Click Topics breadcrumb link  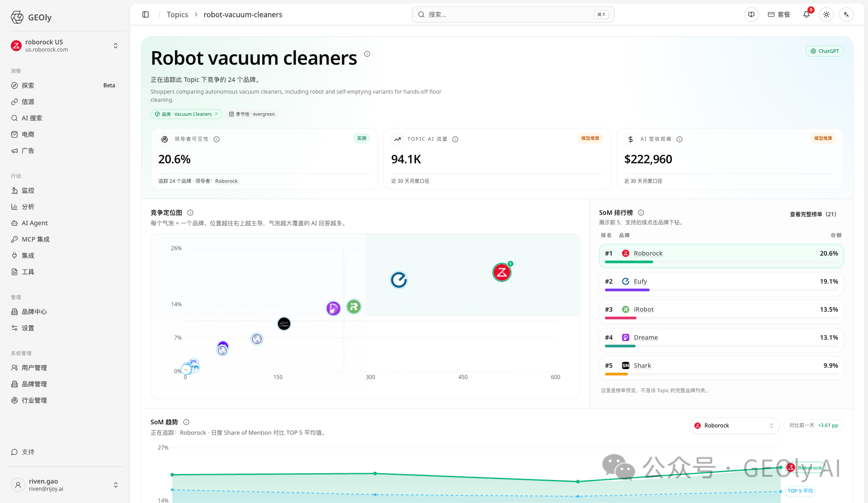point(177,14)
